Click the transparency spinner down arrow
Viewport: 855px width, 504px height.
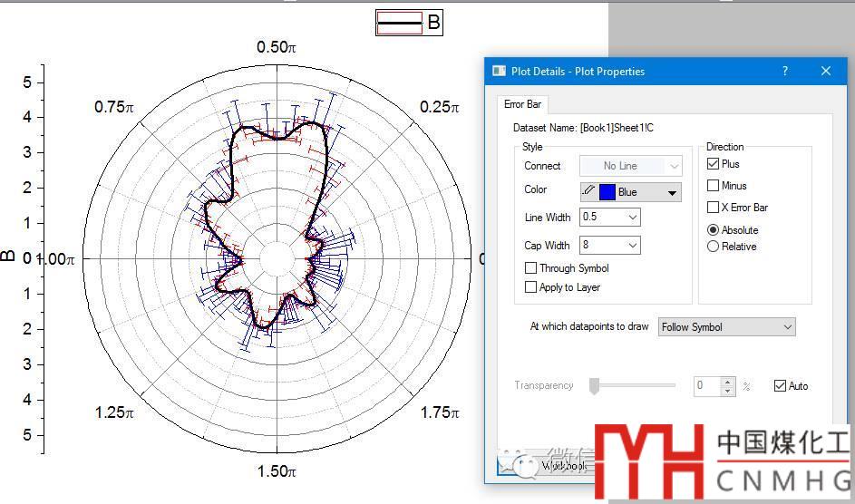tap(728, 391)
